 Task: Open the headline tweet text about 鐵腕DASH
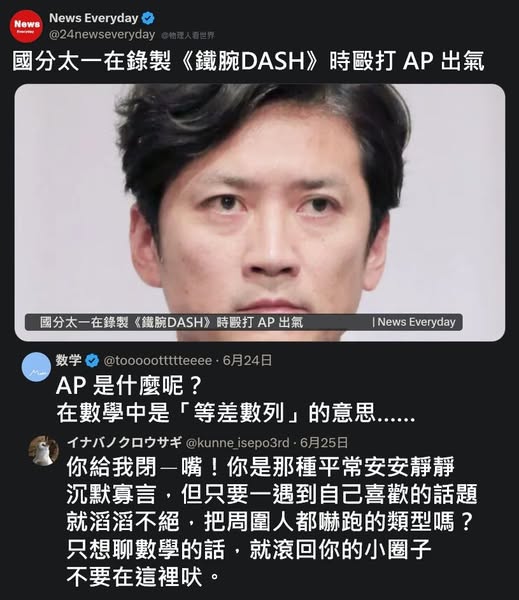[x=248, y=61]
